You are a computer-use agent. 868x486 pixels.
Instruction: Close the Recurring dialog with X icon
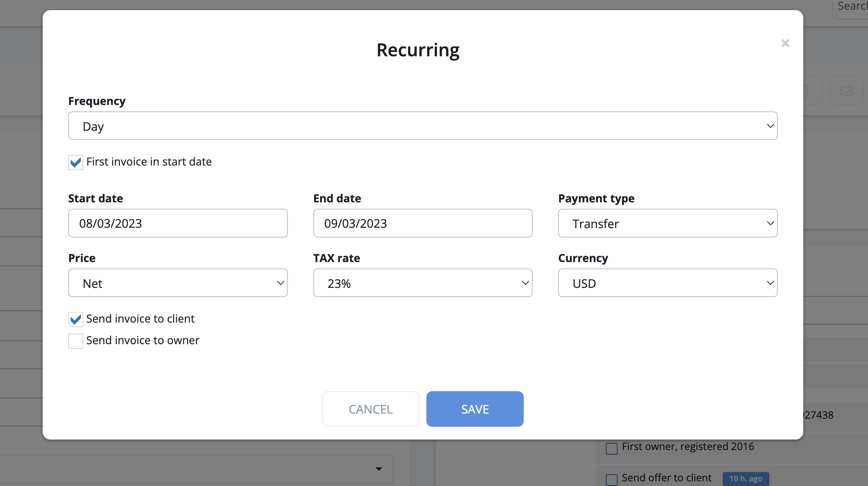tap(785, 43)
